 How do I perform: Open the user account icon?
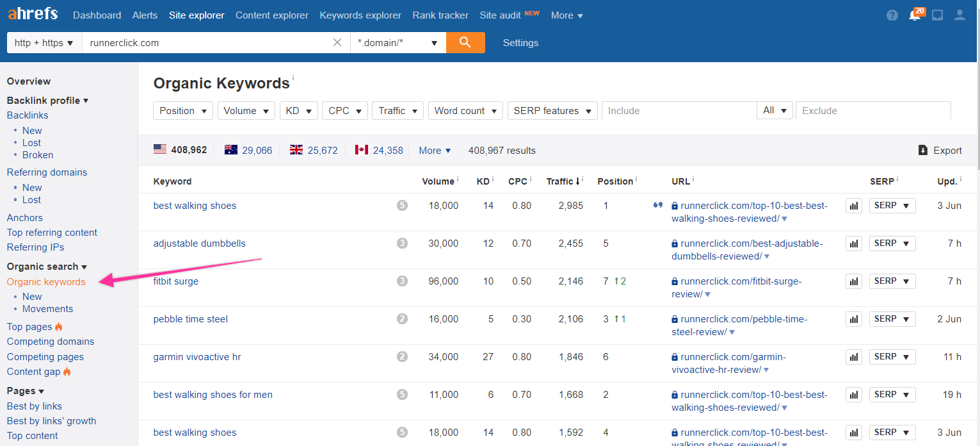[960, 15]
